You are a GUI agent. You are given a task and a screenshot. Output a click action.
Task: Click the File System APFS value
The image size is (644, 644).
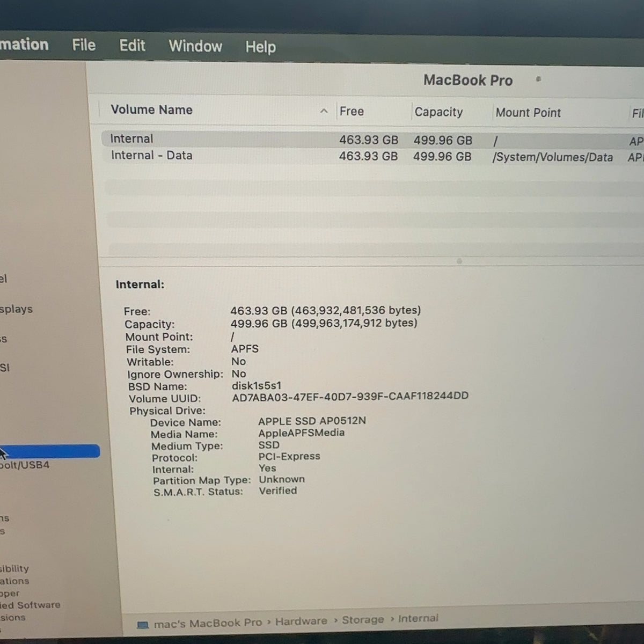pyautogui.click(x=245, y=349)
